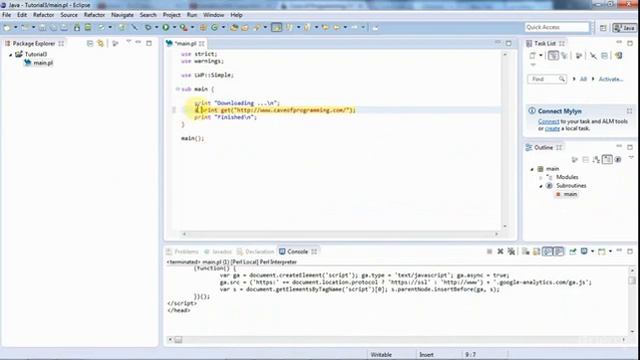Open the Edit menu
Image resolution: width=640 pixels, height=360 pixels.
pos(22,15)
